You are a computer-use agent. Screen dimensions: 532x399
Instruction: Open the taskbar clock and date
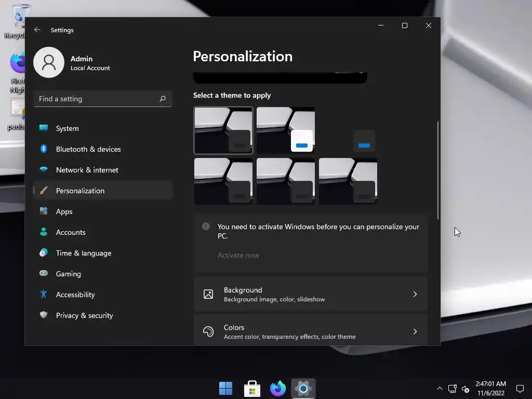(x=490, y=389)
